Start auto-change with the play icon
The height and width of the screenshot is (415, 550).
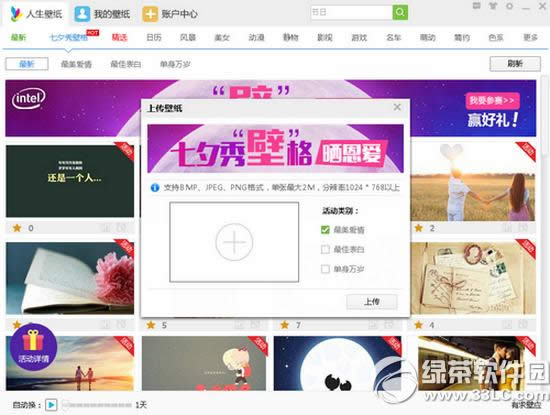(51, 405)
